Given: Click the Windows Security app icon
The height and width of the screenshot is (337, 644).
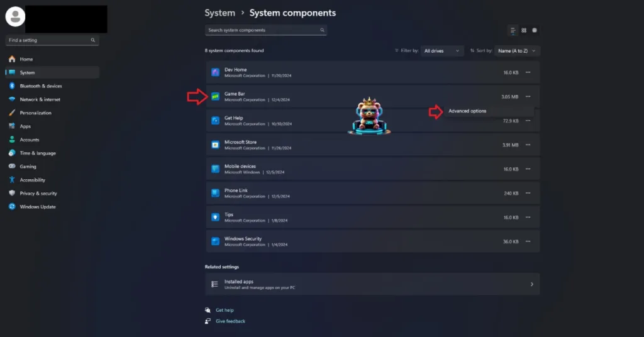Looking at the screenshot, I should (x=215, y=241).
